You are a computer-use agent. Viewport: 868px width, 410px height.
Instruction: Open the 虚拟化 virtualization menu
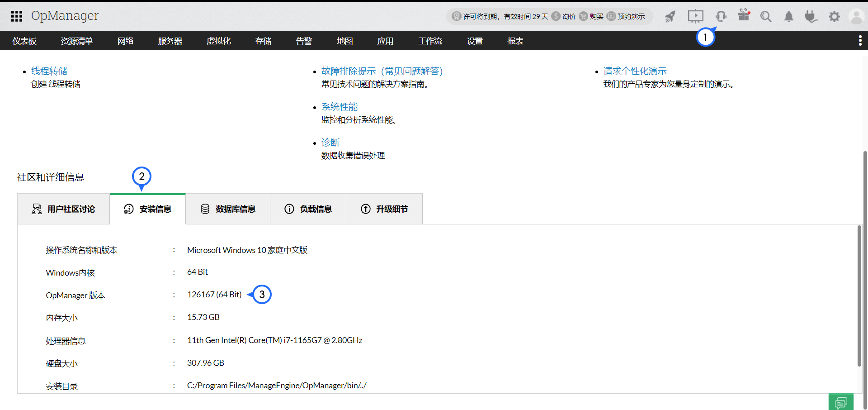coord(219,41)
